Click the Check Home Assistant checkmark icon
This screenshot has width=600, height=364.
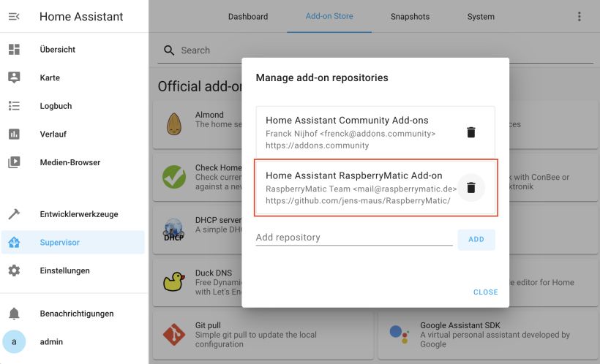click(174, 177)
